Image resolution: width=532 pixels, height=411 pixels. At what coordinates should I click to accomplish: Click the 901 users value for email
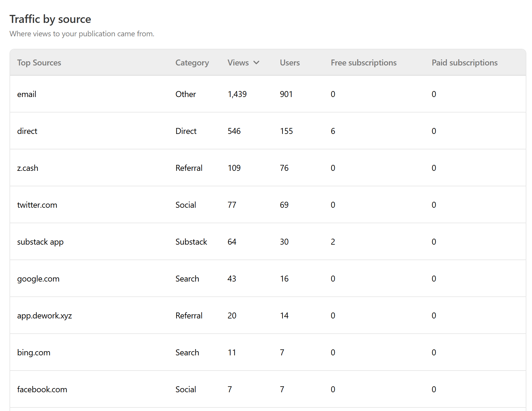pos(286,94)
